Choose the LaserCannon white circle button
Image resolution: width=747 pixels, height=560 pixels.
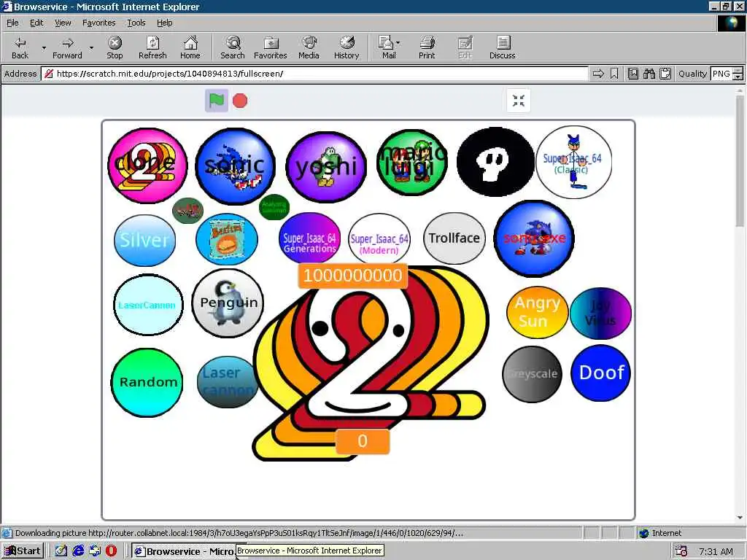[148, 305]
